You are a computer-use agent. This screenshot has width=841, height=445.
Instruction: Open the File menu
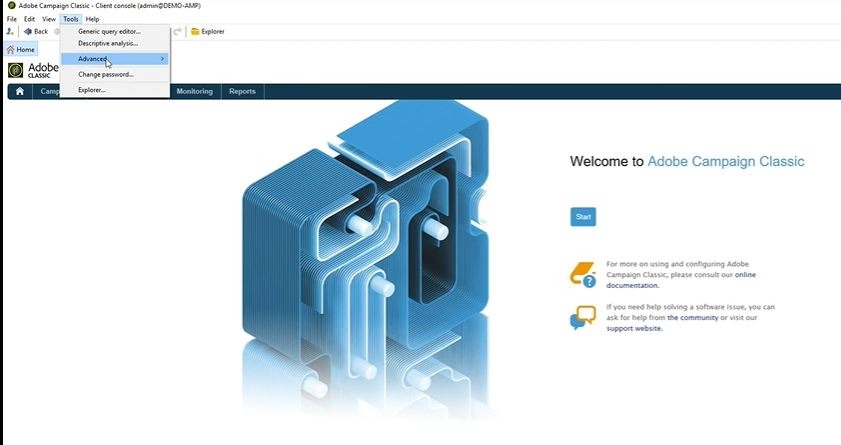coord(11,19)
